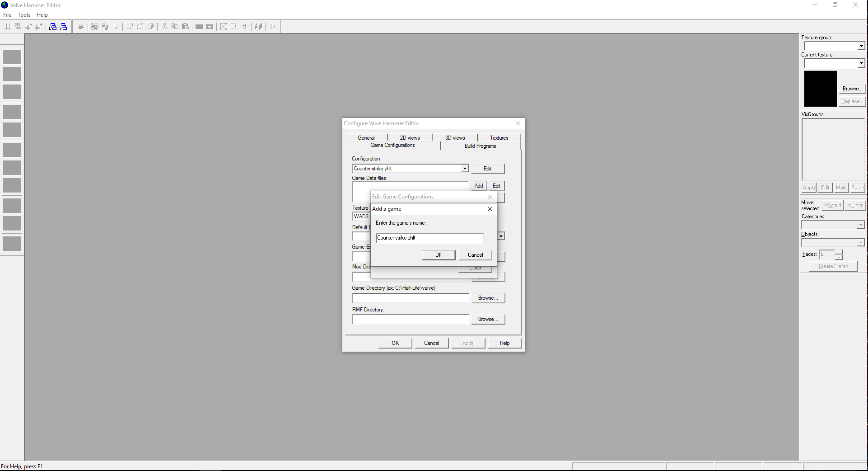868x471 pixels.
Task: Cancel the Add a game dialog
Action: click(475, 255)
